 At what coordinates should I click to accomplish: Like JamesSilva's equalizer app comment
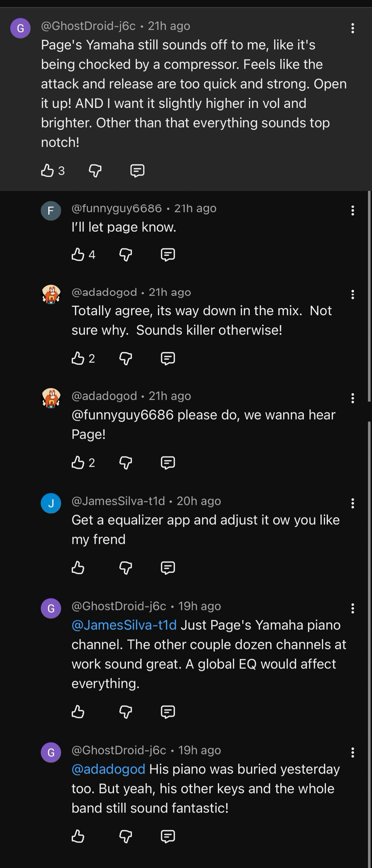(x=78, y=568)
